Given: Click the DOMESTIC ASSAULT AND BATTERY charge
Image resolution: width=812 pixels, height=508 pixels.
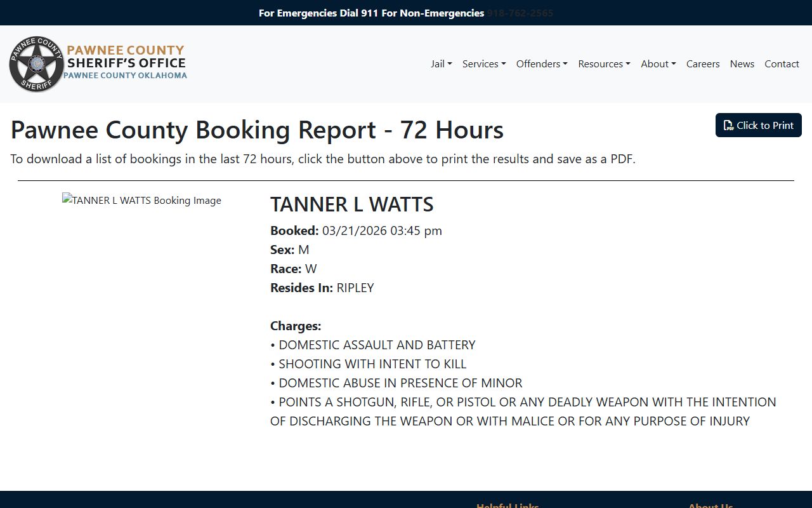Looking at the screenshot, I should pyautogui.click(x=373, y=345).
